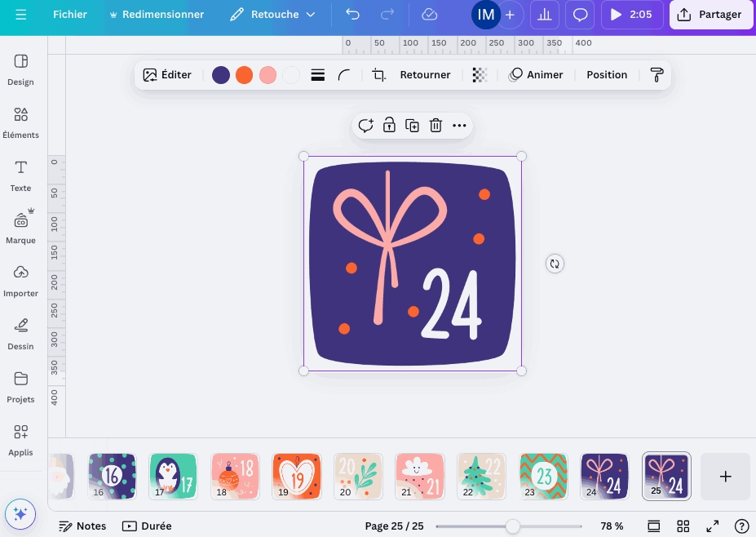
Task: Open the Éléments panel in sidebar
Action: point(21,122)
